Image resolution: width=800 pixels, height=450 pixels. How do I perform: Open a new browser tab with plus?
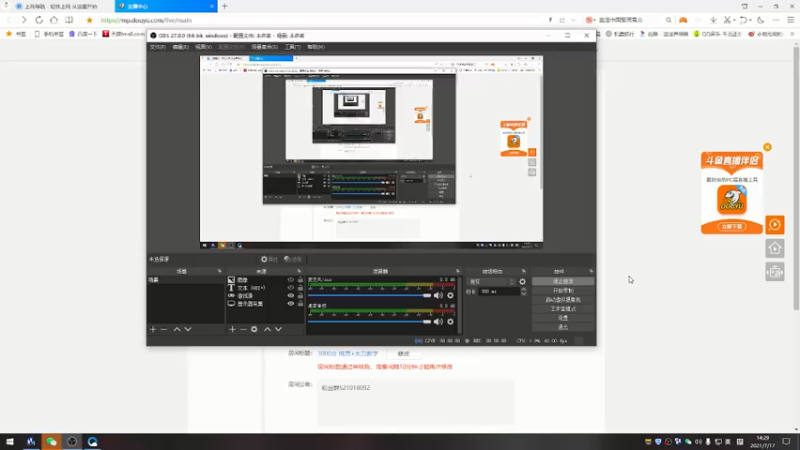click(x=224, y=6)
